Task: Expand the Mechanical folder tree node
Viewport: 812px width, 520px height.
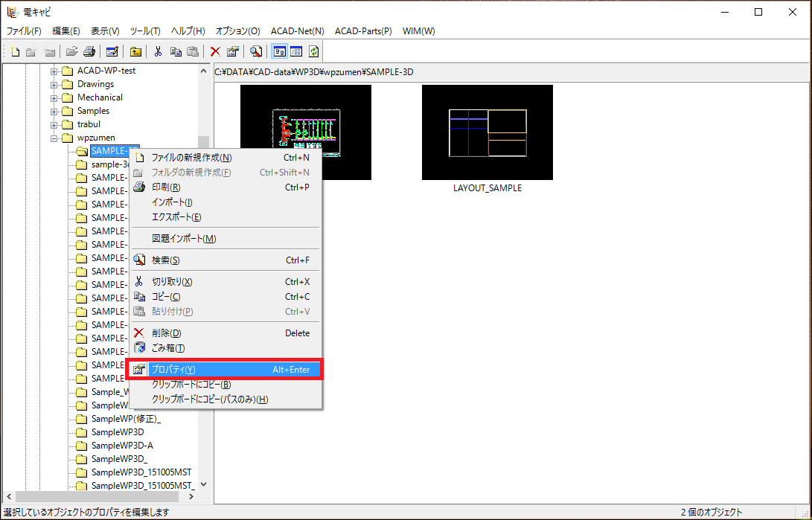Action: (54, 97)
